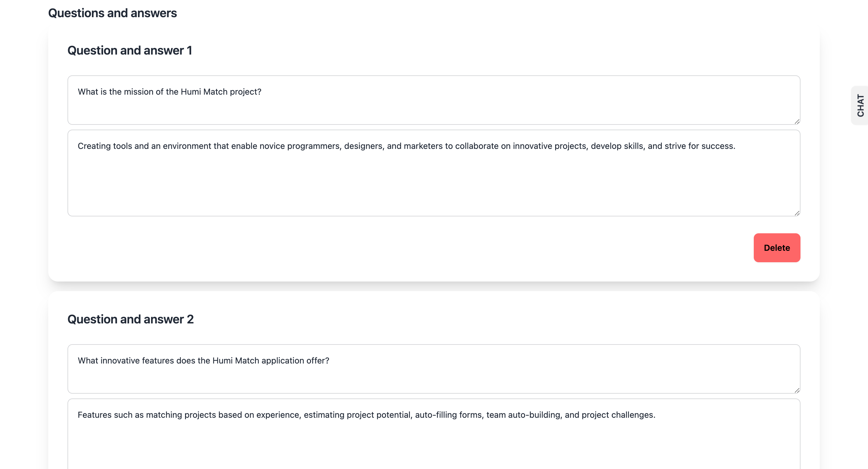Click the "Question and answer 2" heading
This screenshot has height=469, width=868.
(x=131, y=319)
